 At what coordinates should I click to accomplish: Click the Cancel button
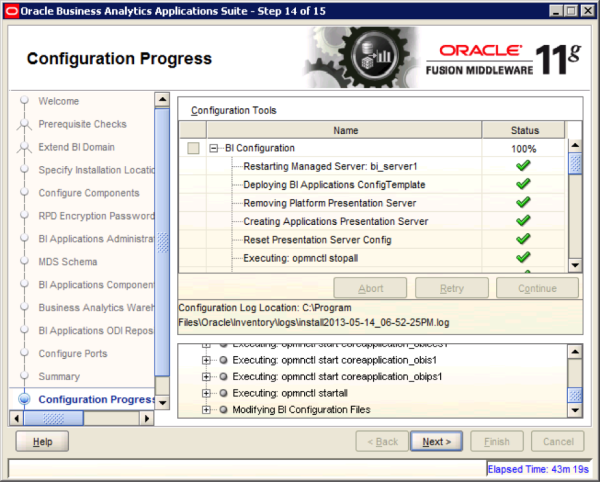click(557, 441)
